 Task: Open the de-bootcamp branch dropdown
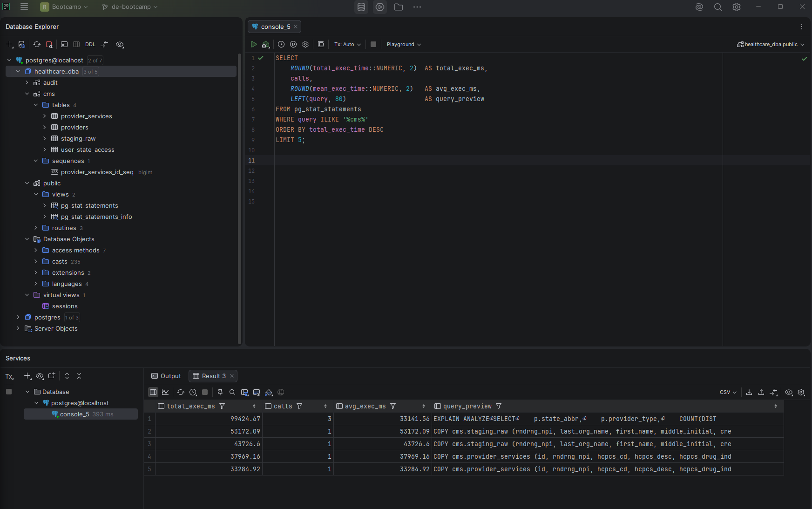pyautogui.click(x=130, y=7)
